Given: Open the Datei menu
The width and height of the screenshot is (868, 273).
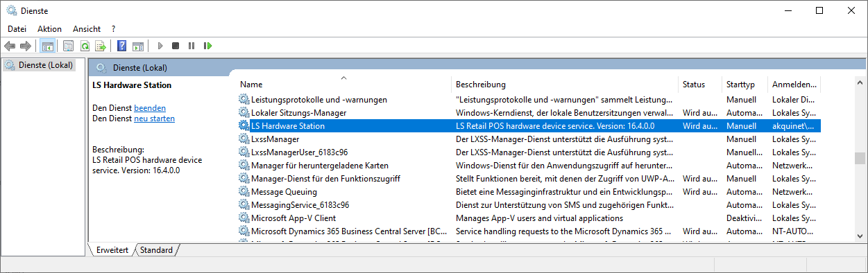Looking at the screenshot, I should (x=17, y=29).
